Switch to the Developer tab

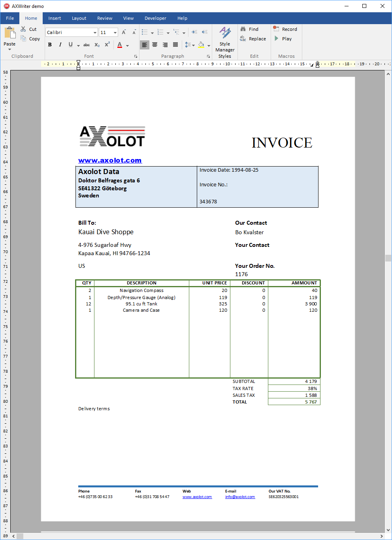(155, 18)
